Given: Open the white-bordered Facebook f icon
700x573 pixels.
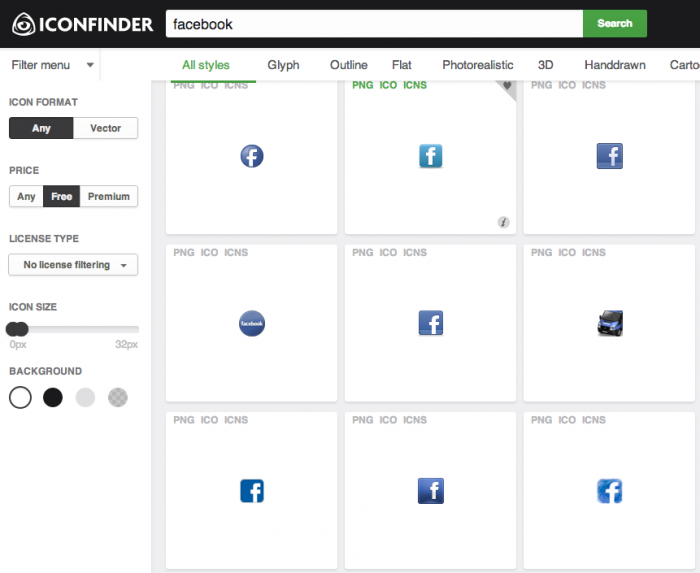Looking at the screenshot, I should point(252,491).
